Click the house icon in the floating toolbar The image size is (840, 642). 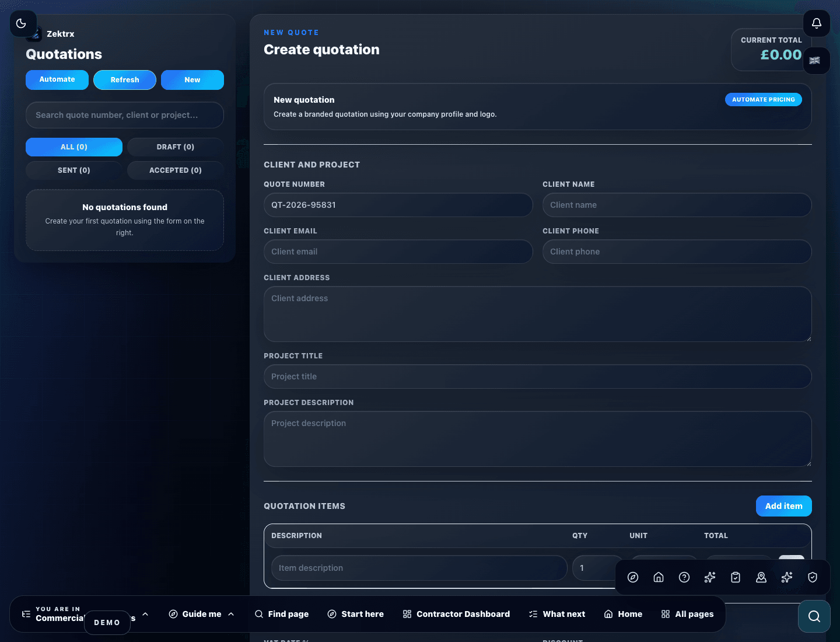[x=659, y=577]
